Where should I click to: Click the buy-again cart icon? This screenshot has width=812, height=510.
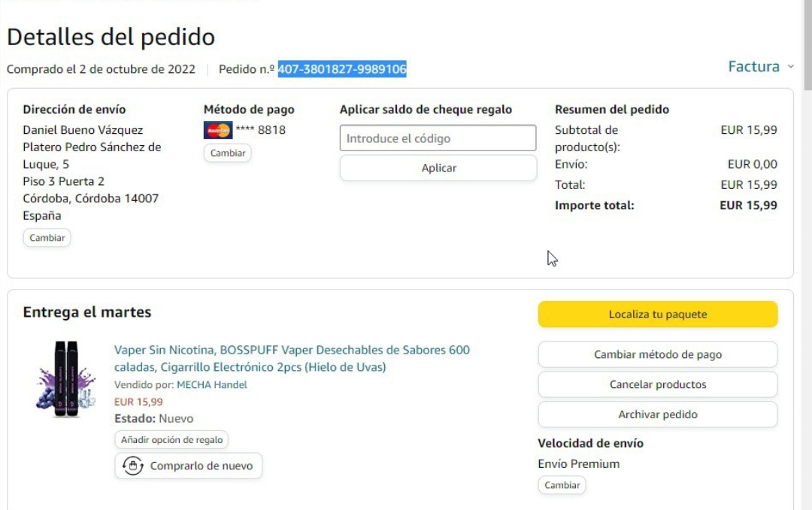[133, 466]
